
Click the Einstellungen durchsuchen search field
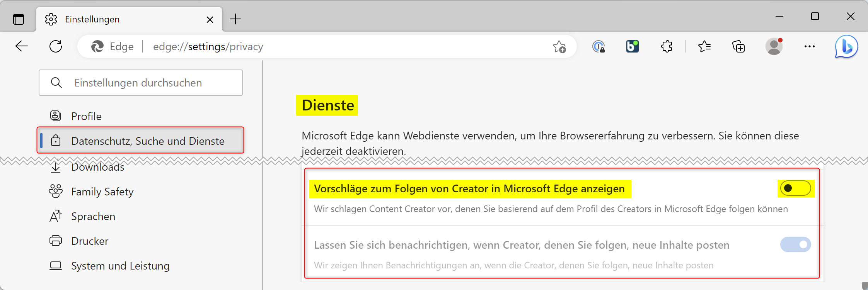tap(141, 83)
